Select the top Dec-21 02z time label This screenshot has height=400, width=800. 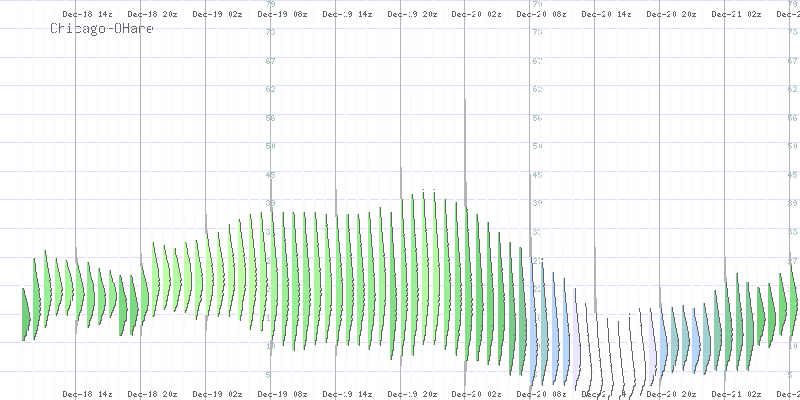coord(735,15)
